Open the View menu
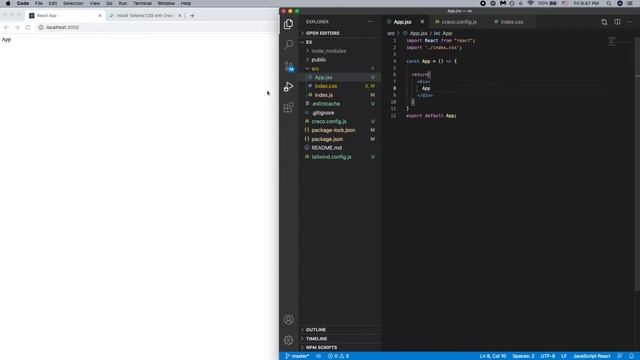 95,3
